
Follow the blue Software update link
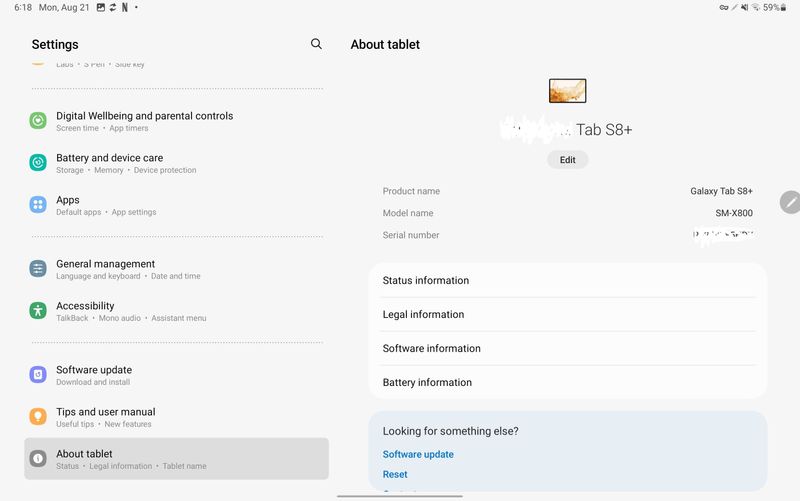tap(418, 455)
